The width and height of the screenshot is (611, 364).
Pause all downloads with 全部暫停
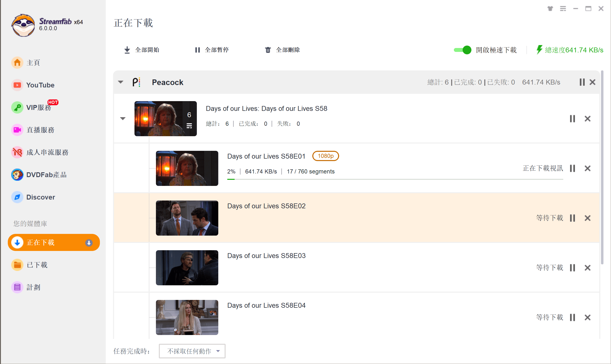(x=212, y=50)
